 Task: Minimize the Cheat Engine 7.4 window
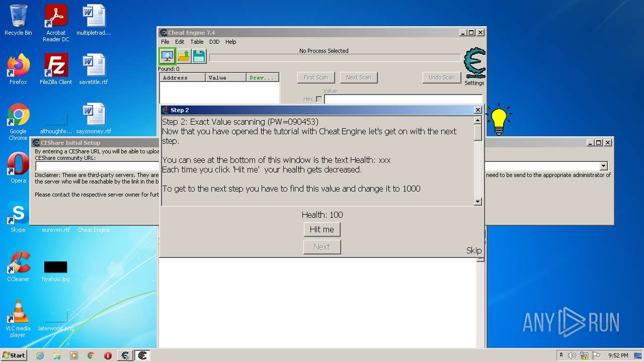pos(463,33)
